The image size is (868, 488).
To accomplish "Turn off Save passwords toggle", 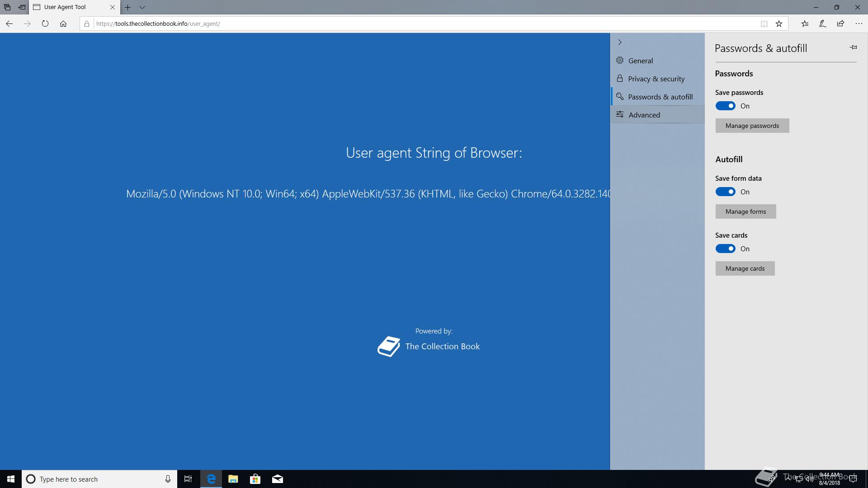I will [725, 106].
